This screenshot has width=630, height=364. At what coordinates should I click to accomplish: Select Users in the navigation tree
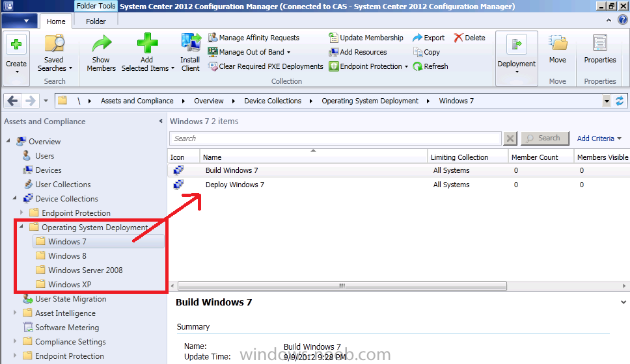(44, 156)
